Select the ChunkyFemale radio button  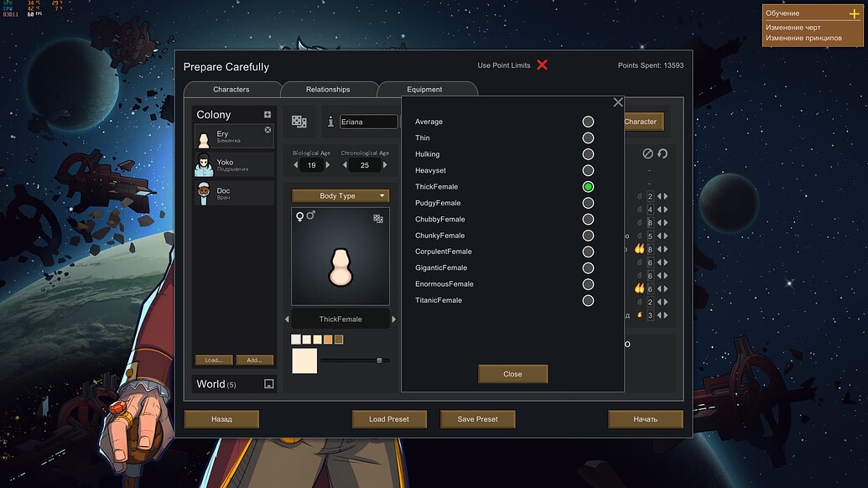pyautogui.click(x=588, y=235)
